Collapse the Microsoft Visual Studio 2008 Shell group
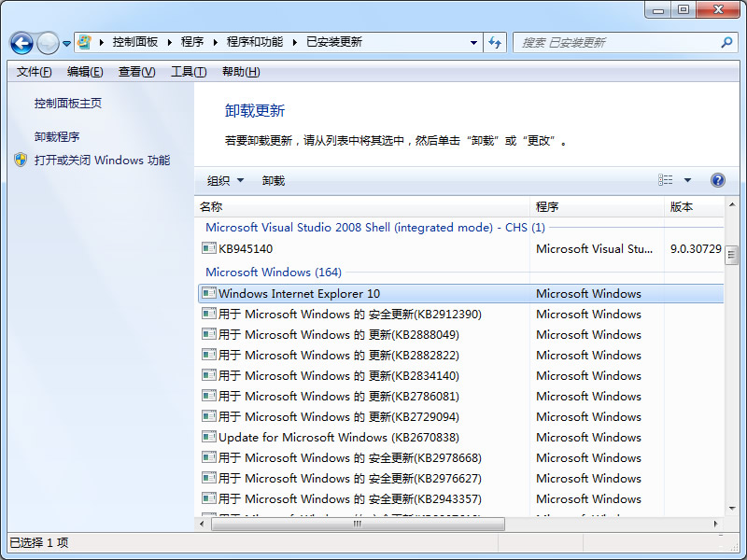The width and height of the screenshot is (747, 560). 375,227
